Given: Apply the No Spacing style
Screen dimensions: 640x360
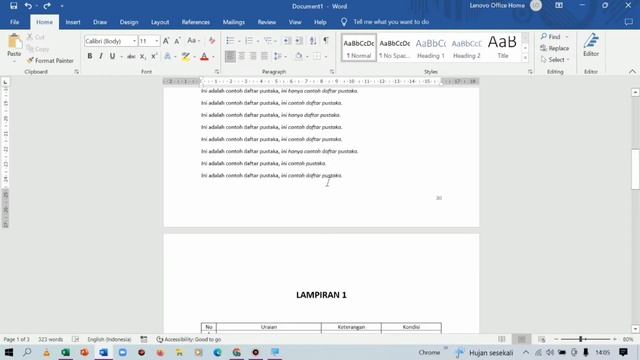Looking at the screenshot, I should tap(395, 48).
